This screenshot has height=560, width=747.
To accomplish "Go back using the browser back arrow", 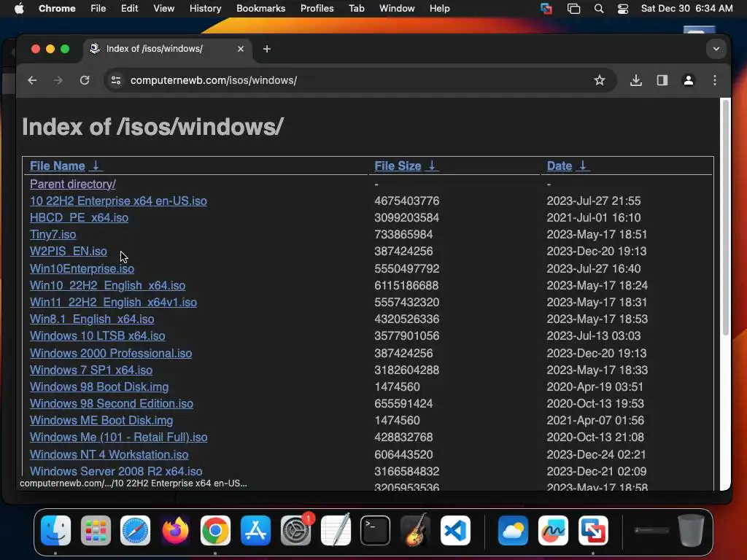I will [32, 80].
